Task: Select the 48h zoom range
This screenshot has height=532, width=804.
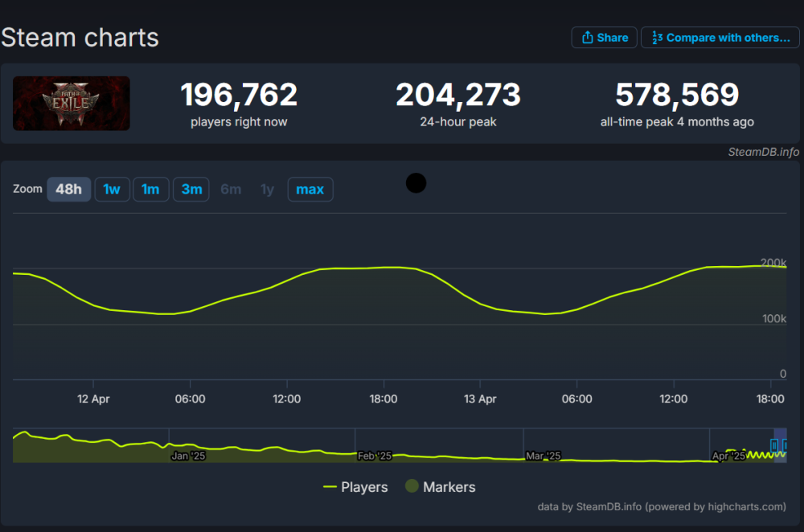Action: [68, 189]
